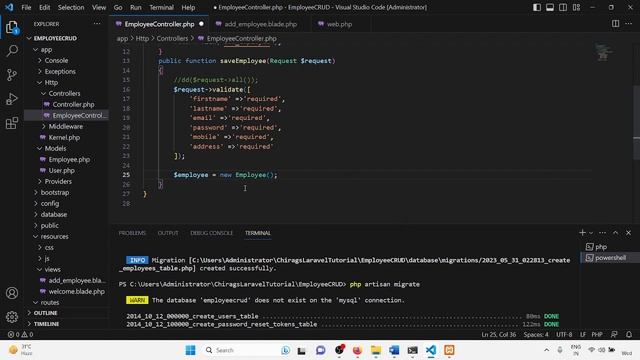
Task: Maximize the panel with the up chevron
Action: pos(616,232)
